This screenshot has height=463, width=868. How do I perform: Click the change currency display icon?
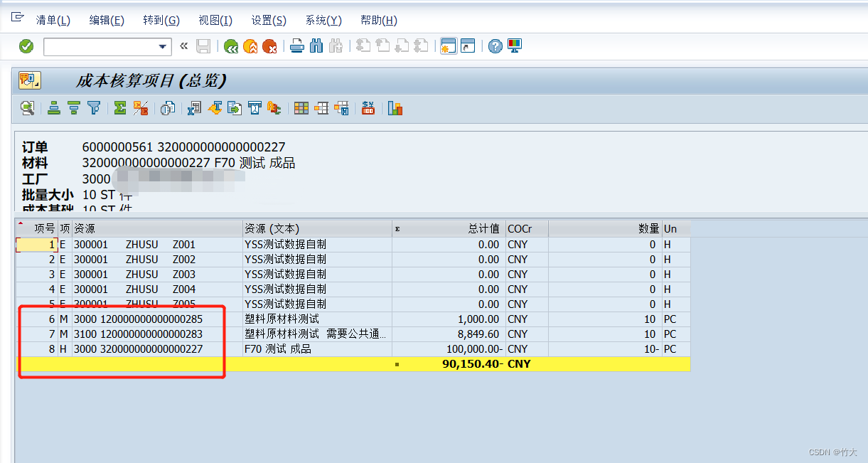click(x=368, y=107)
